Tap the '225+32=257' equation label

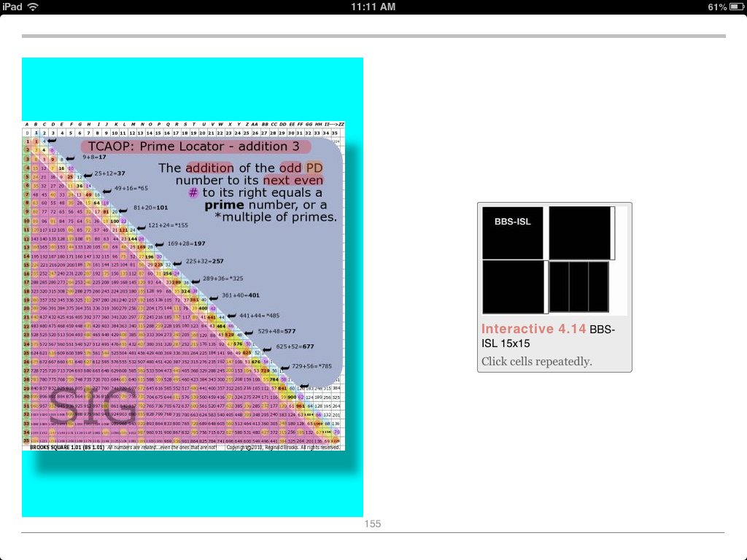tap(204, 260)
